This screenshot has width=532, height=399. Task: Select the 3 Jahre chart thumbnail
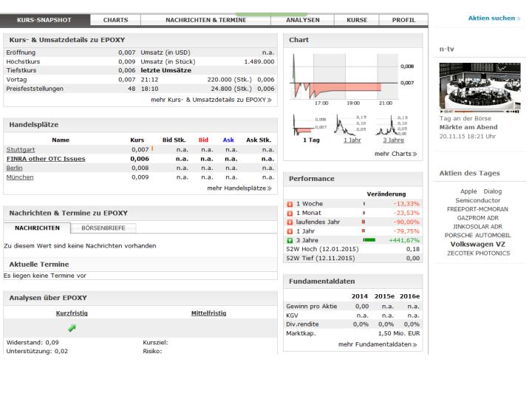(392, 125)
